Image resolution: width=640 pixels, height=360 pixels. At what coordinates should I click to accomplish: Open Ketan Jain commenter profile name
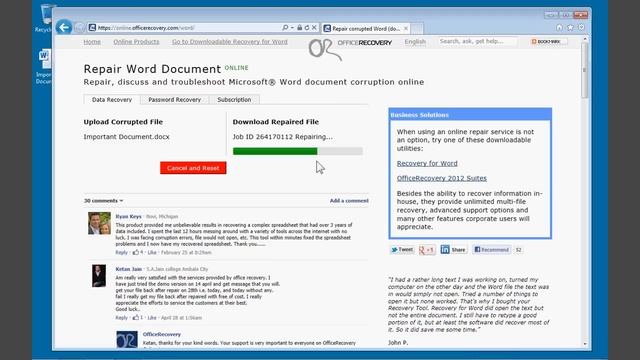[x=129, y=269]
